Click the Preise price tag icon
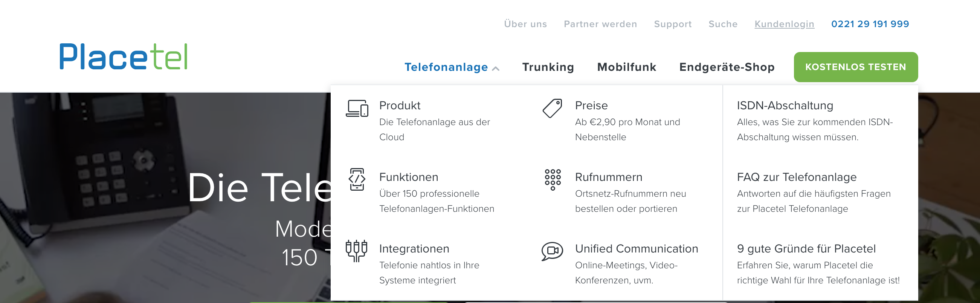Screen dimensions: 980x303 [x=552, y=109]
